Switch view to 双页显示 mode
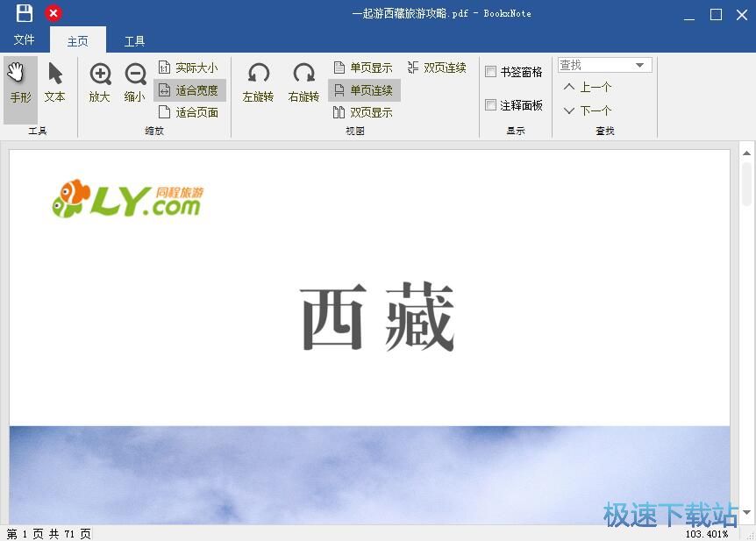 point(362,112)
